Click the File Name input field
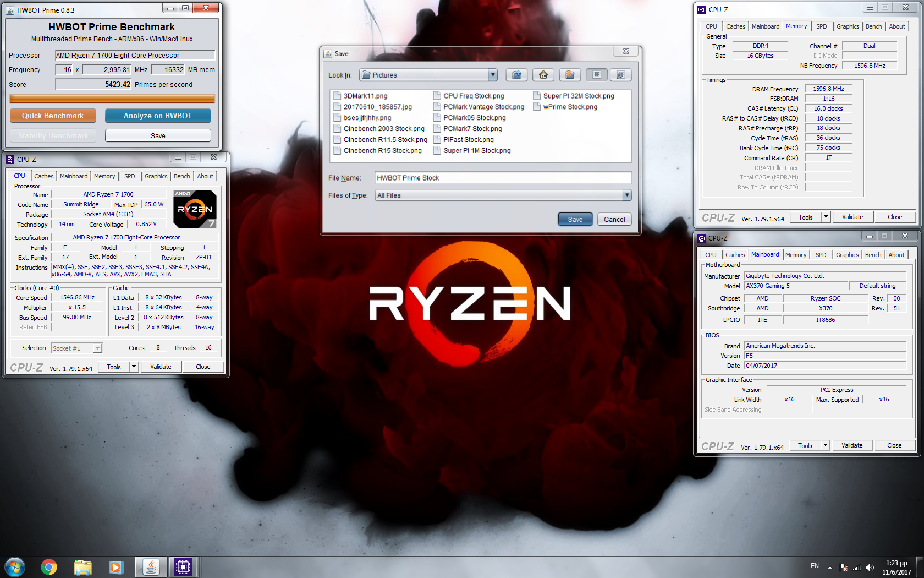Image resolution: width=924 pixels, height=578 pixels. click(503, 178)
